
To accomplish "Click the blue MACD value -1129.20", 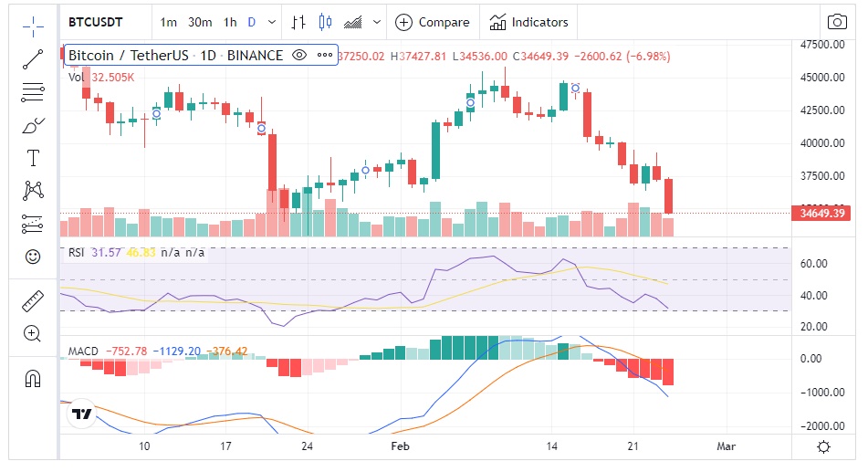I will [176, 351].
